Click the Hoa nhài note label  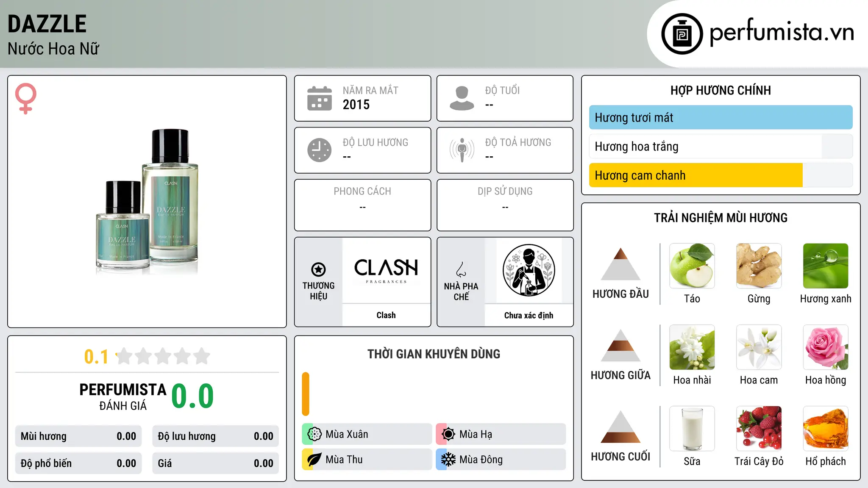692,380
